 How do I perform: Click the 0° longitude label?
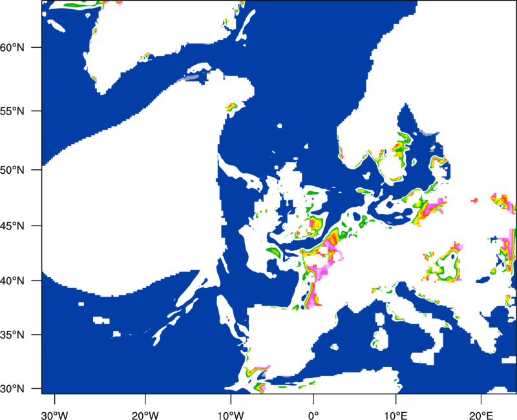coord(313,415)
